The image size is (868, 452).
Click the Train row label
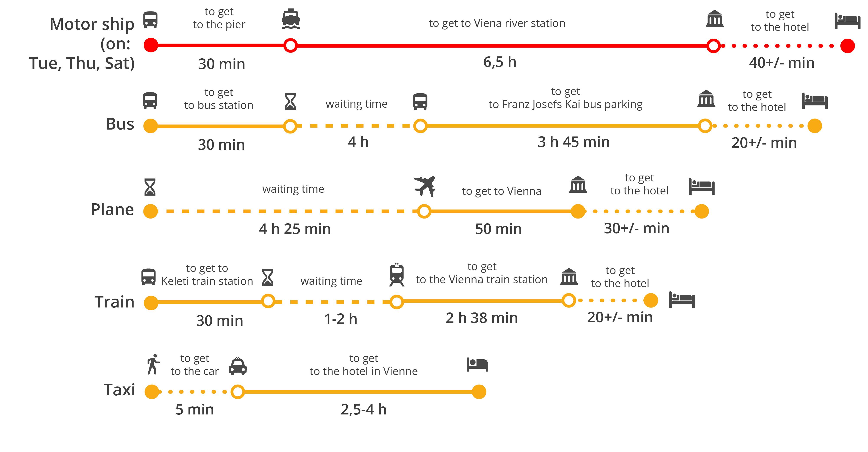click(x=114, y=302)
